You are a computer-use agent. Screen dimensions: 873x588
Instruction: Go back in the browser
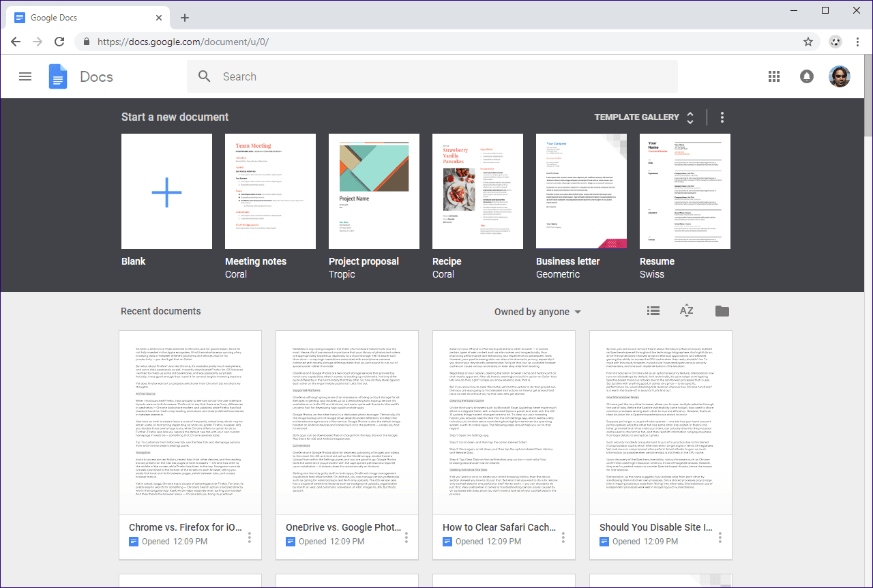pos(16,42)
